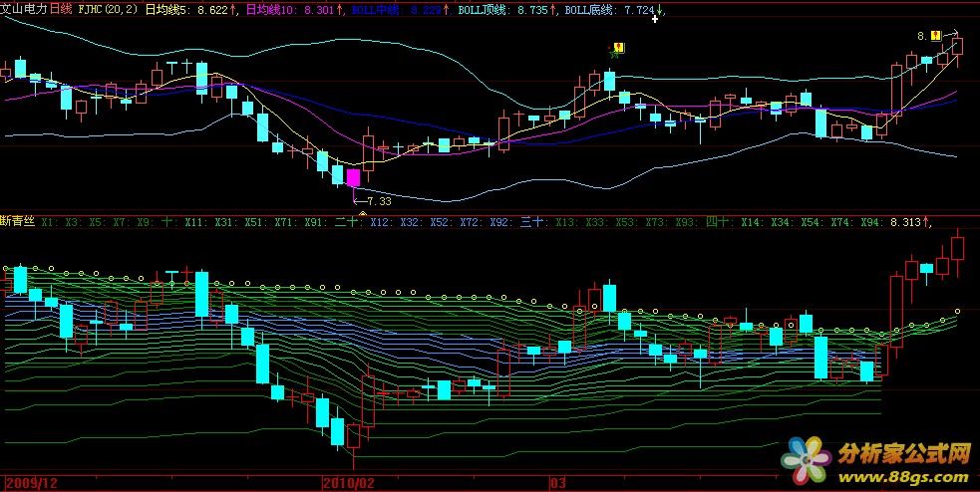This screenshot has height=492, width=980.
Task: Click the small triangle marker below the 7.33 label
Action: coord(362,213)
